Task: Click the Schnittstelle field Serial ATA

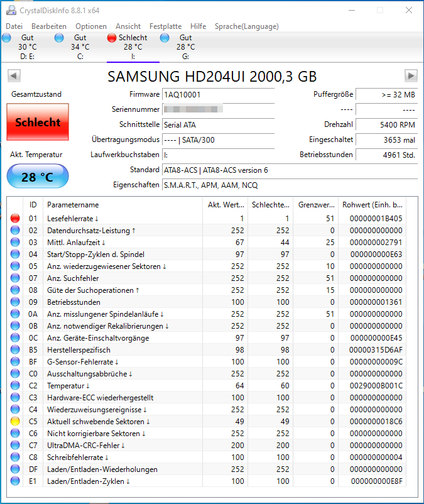Action: pos(218,124)
